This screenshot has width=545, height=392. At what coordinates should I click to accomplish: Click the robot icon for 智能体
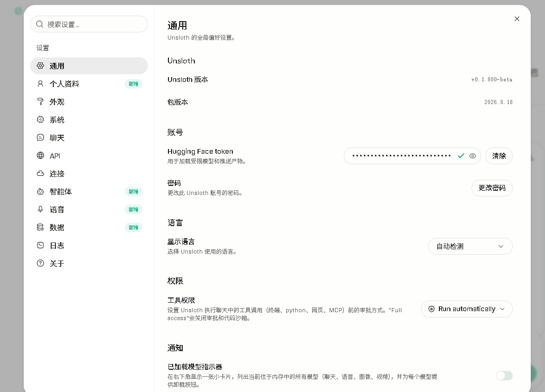click(40, 192)
